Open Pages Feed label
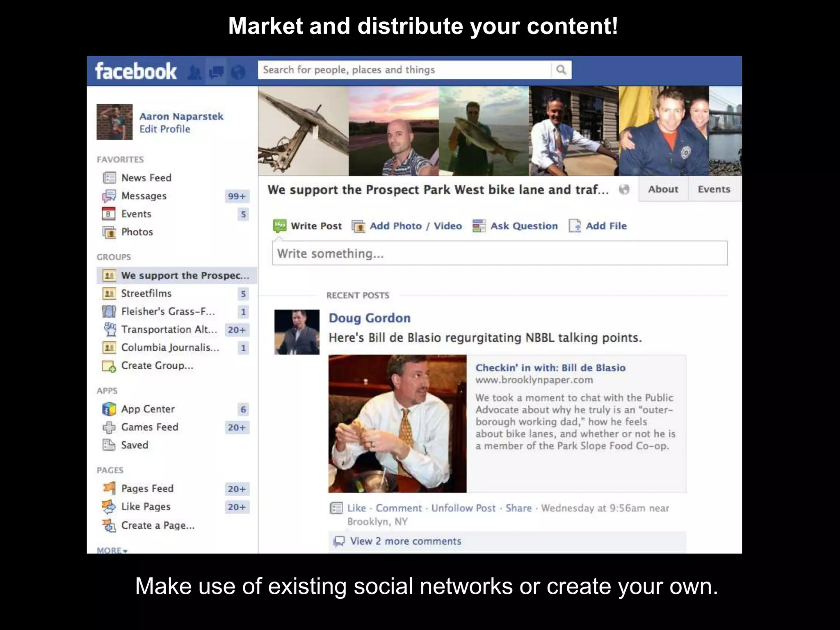The width and height of the screenshot is (840, 630). point(147,488)
